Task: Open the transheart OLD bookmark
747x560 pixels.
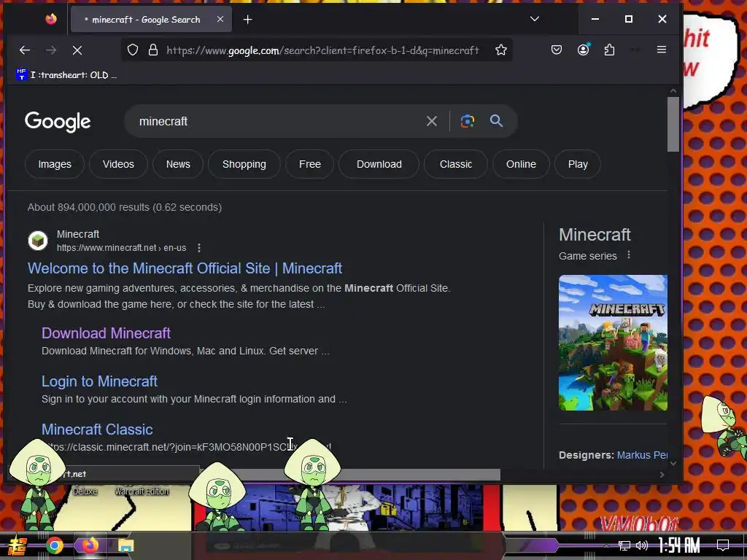Action: pos(66,75)
